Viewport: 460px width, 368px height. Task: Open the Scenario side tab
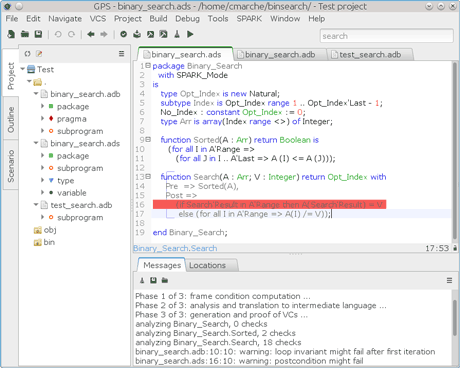click(11, 166)
